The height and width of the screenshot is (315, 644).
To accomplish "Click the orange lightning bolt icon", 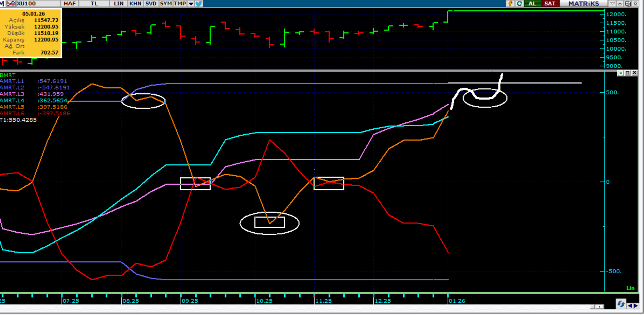I will coord(510,4).
